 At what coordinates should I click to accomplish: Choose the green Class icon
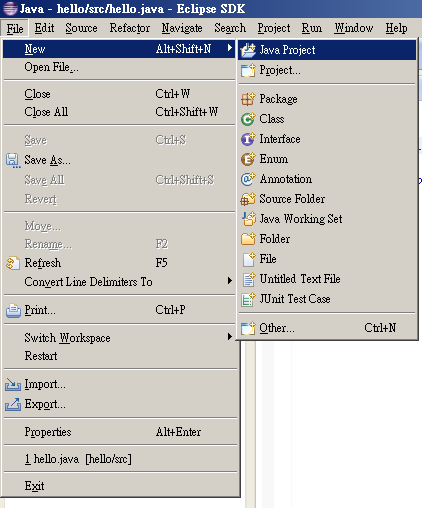click(x=248, y=119)
